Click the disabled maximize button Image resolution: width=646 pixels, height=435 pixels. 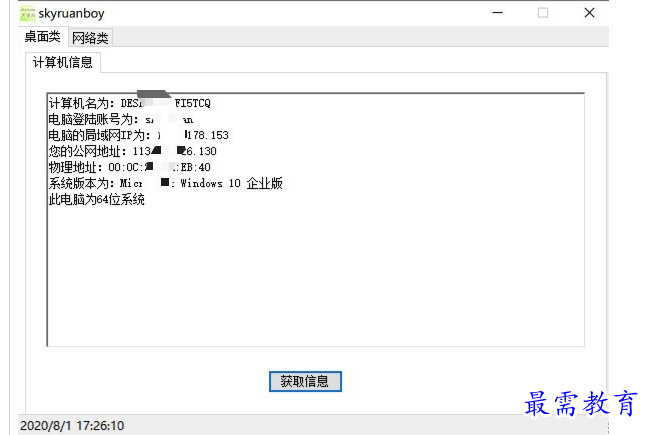tap(543, 13)
